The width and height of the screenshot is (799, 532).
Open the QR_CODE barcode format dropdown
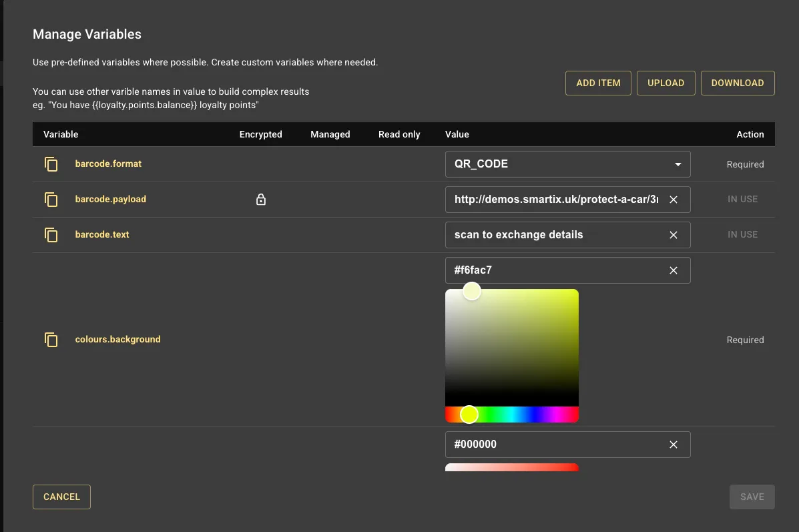(x=567, y=164)
